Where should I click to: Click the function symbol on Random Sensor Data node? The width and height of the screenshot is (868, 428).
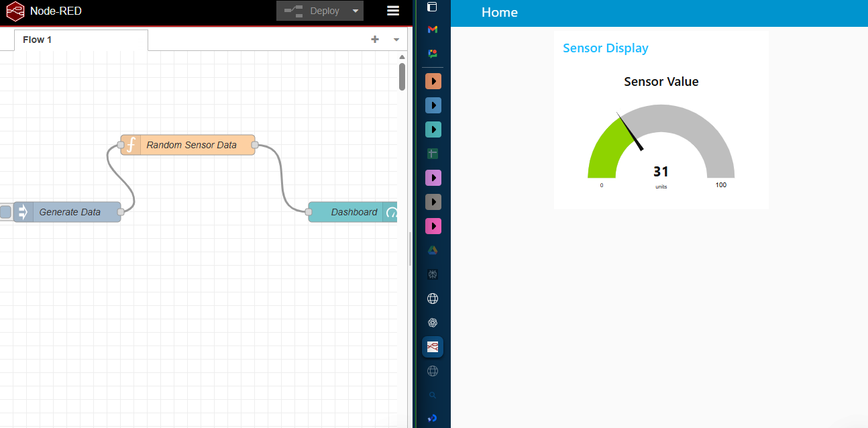click(131, 144)
